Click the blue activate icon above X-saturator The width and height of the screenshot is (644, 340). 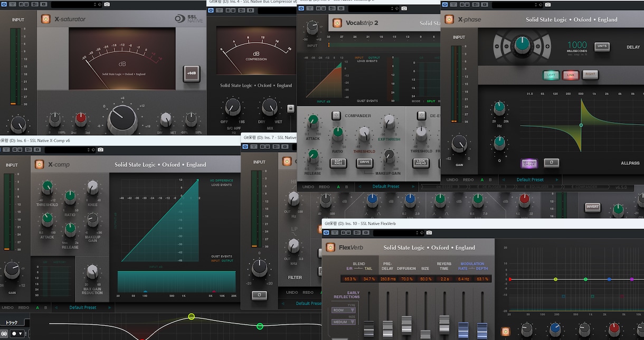pyautogui.click(x=4, y=4)
